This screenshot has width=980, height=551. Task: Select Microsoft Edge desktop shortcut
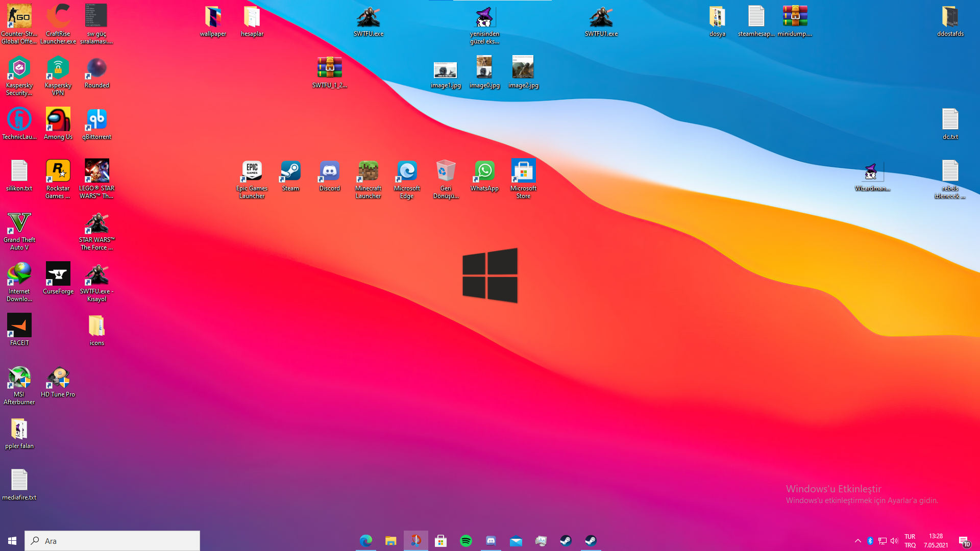[x=407, y=179]
